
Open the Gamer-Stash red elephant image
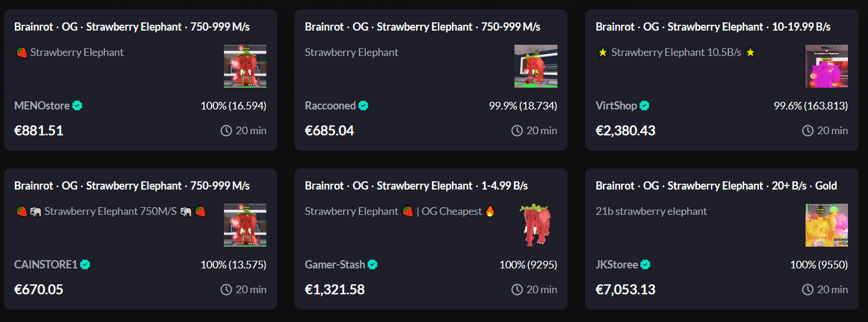536,225
